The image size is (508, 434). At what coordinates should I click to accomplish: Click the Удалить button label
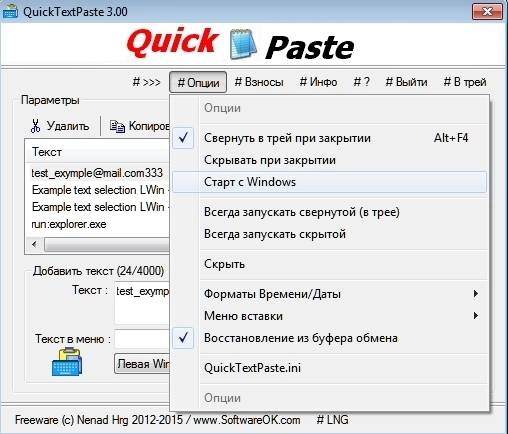(x=68, y=126)
